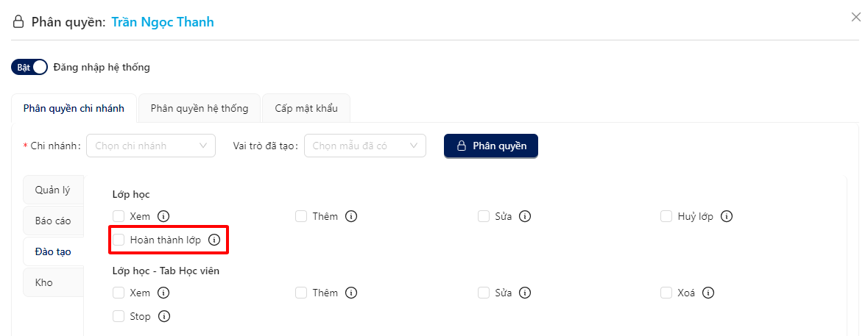
Task: Open the Cấp mật khẩu tab
Action: click(306, 108)
